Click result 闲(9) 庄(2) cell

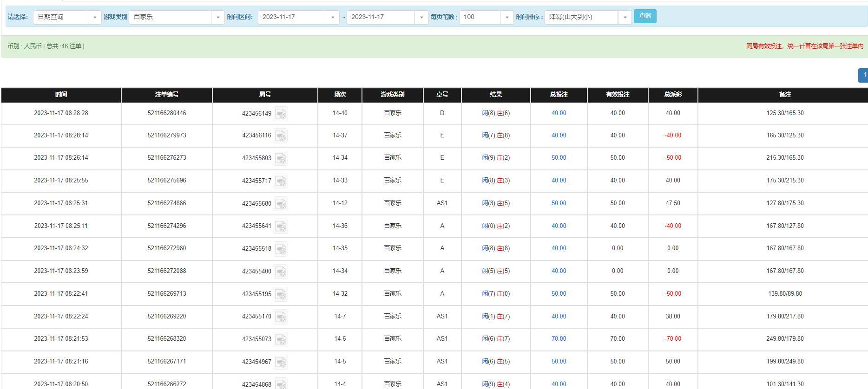point(496,158)
